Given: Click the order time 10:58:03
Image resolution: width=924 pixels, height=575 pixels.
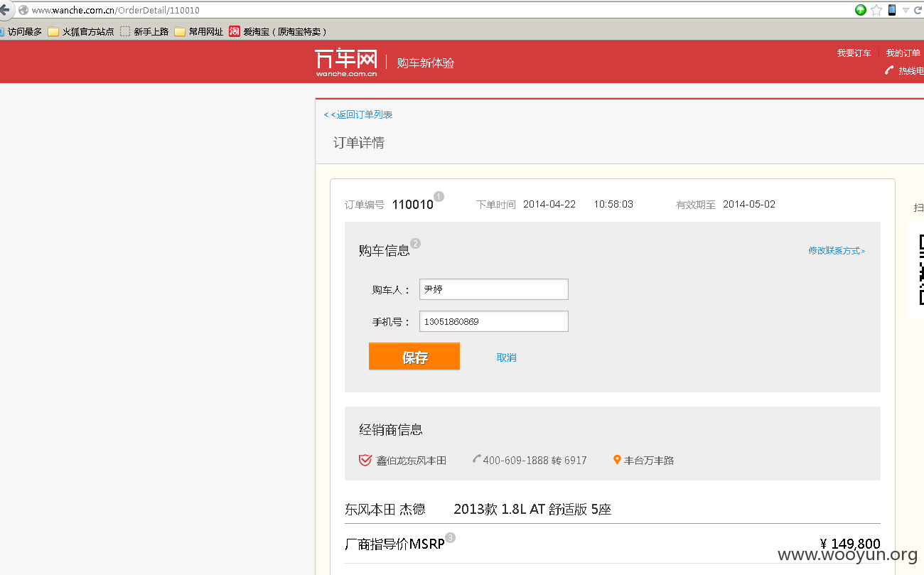Looking at the screenshot, I should 613,204.
